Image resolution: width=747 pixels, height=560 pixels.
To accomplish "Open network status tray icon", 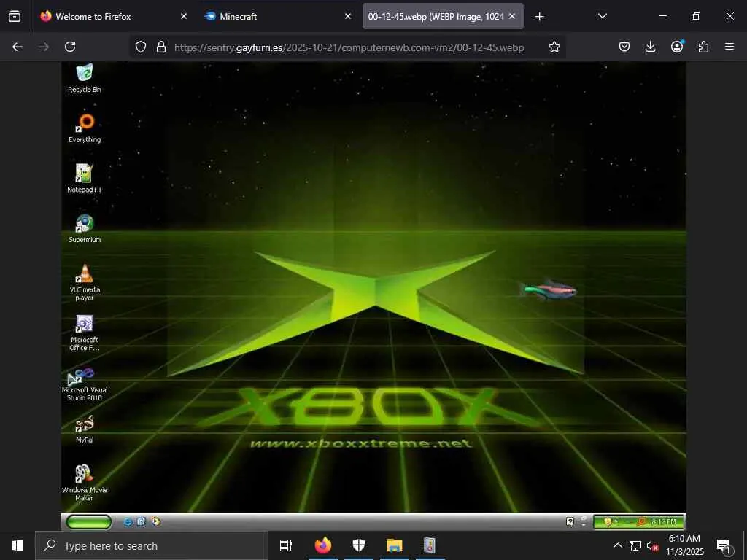I will 635,545.
